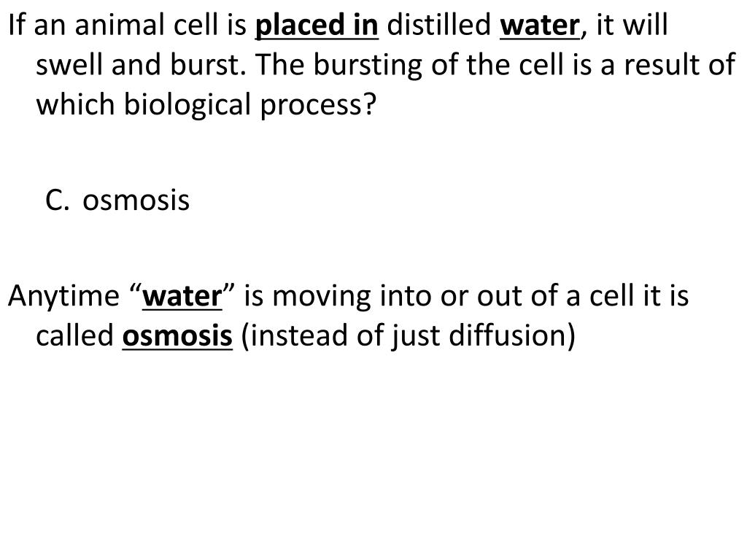Select the text "(instead of just diffusion)"
This screenshot has width=747, height=560.
(409, 337)
